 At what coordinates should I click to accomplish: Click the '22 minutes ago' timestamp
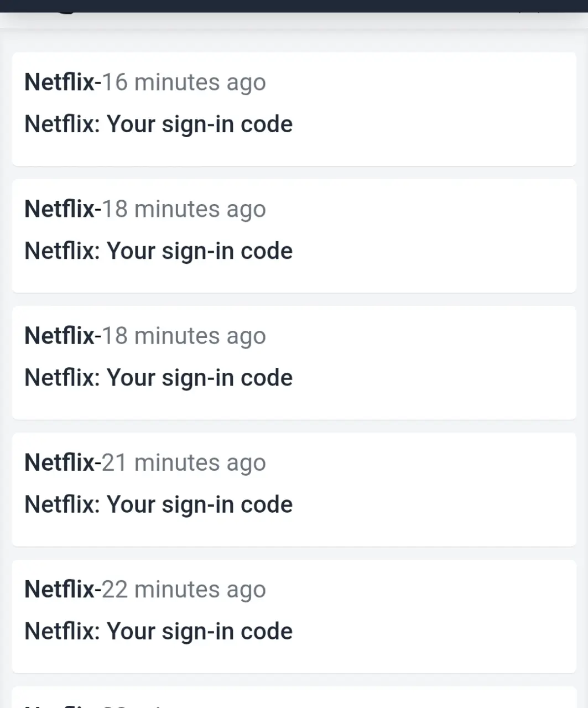pos(184,590)
